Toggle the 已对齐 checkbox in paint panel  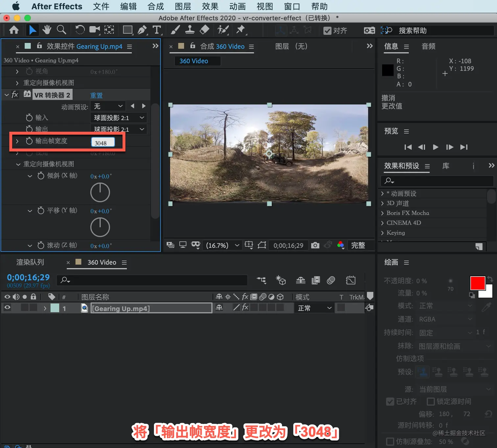point(390,401)
